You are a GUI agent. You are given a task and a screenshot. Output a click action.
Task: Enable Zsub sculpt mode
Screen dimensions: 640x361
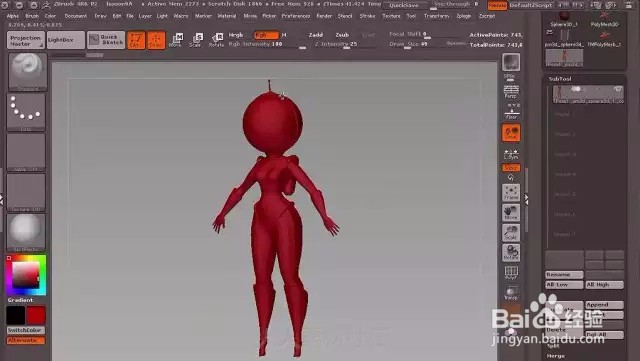pos(342,35)
